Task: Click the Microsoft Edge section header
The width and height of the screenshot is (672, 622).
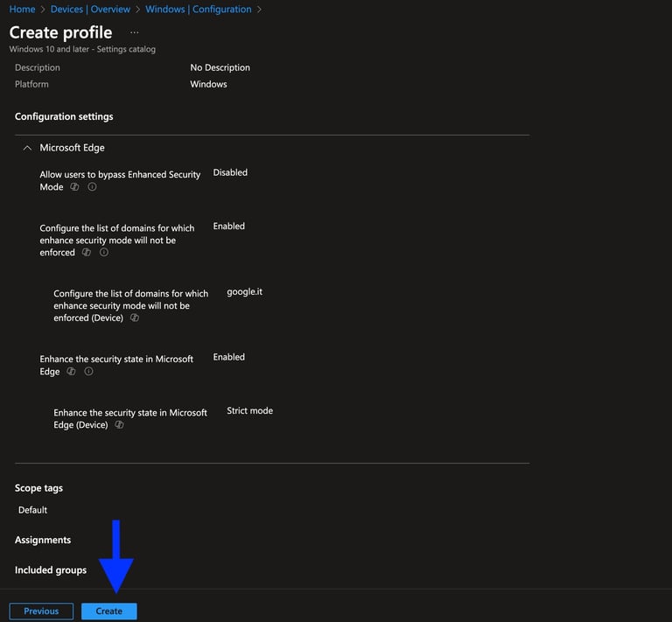Action: [x=72, y=148]
